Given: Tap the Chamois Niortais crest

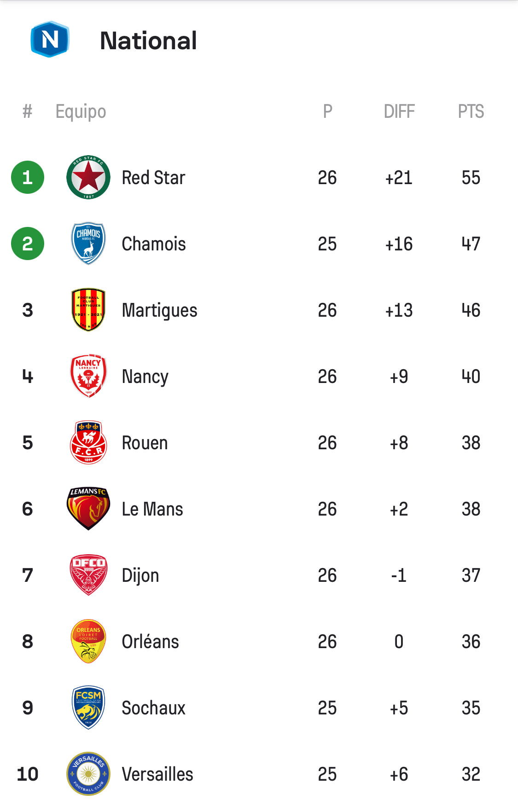Looking at the screenshot, I should (88, 244).
